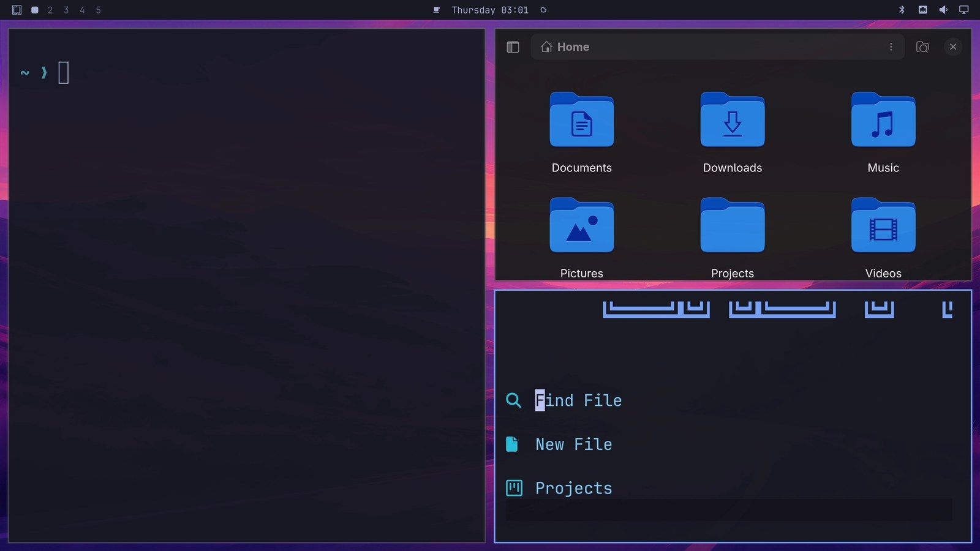Switch to workspace 4
This screenshot has width=980, height=551.
(82, 10)
